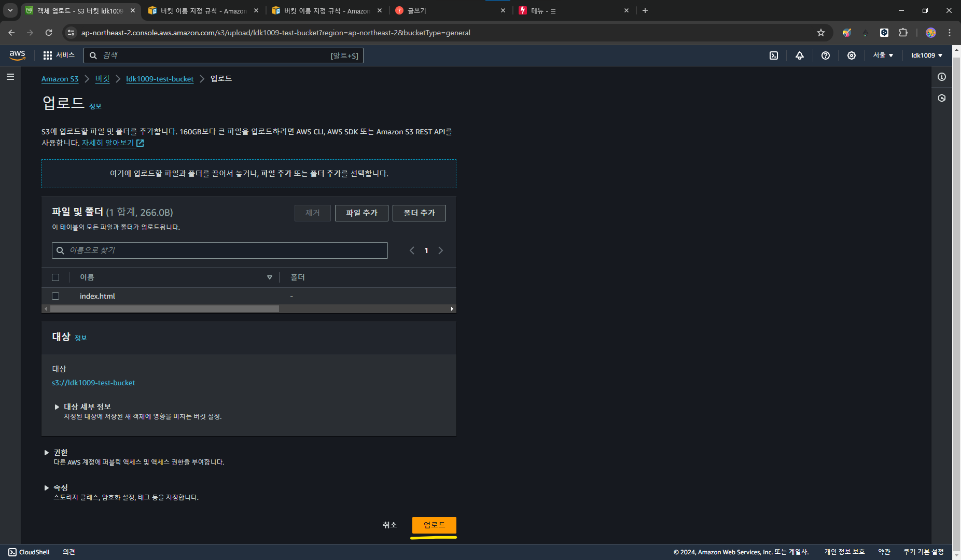Check the index.html row checkbox
Image resolution: width=961 pixels, height=560 pixels.
(55, 296)
